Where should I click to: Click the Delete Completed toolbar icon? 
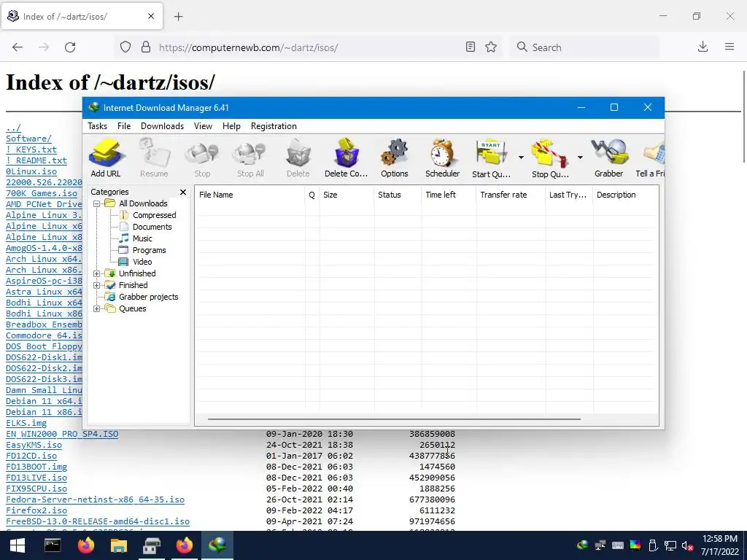347,158
